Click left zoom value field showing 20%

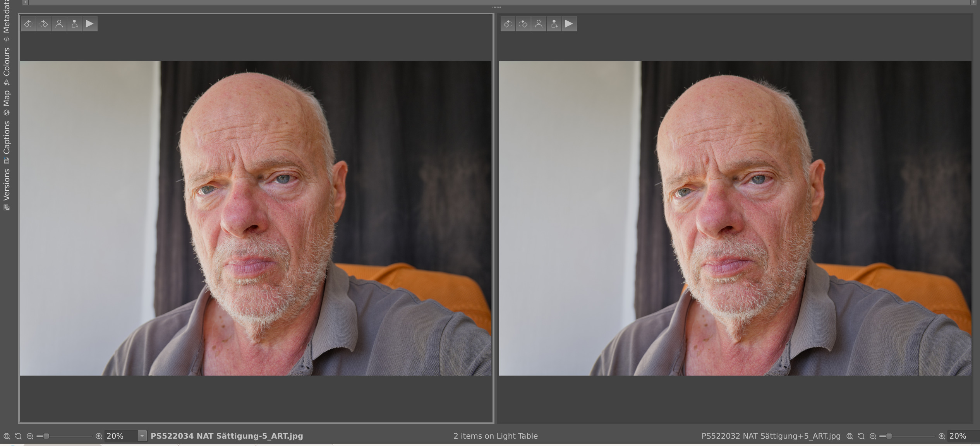[121, 436]
